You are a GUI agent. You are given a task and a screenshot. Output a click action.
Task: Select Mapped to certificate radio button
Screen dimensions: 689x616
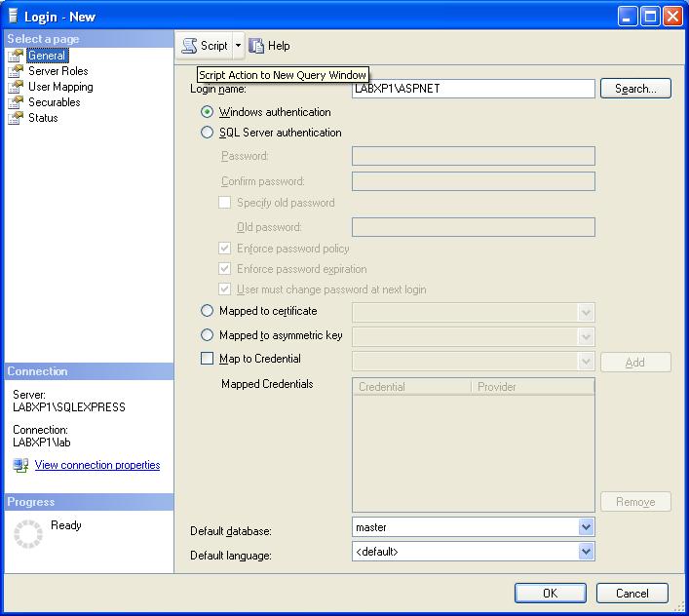tap(207, 311)
